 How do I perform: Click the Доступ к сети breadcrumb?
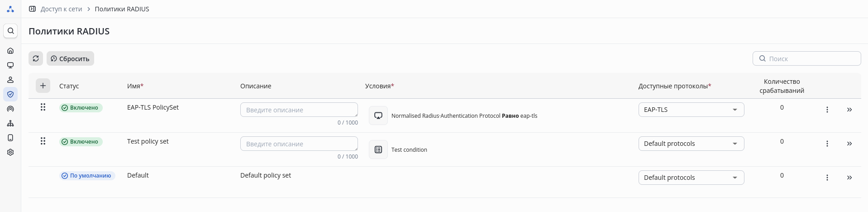coord(61,9)
